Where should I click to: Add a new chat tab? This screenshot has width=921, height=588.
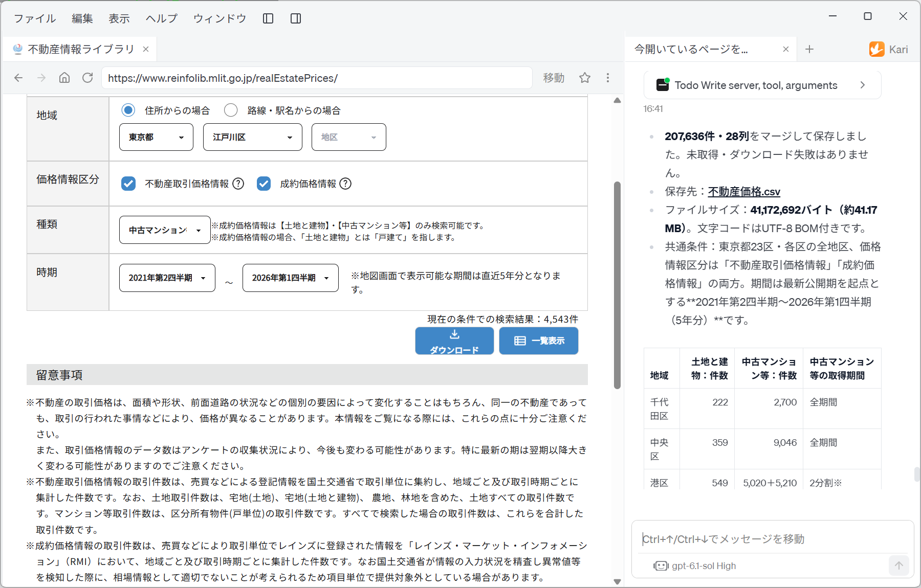[809, 49]
